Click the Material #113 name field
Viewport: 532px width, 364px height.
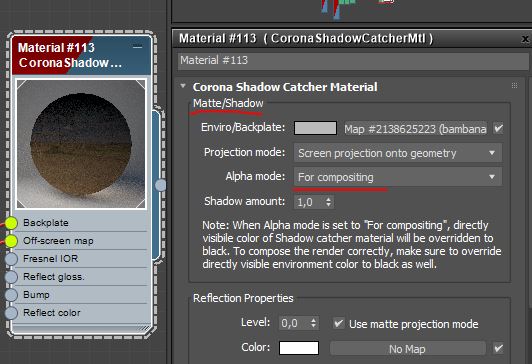coord(353,60)
